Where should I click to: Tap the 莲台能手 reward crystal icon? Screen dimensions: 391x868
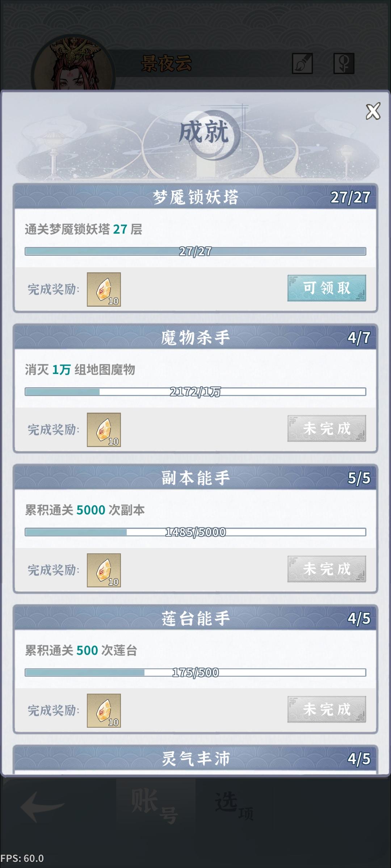[104, 711]
